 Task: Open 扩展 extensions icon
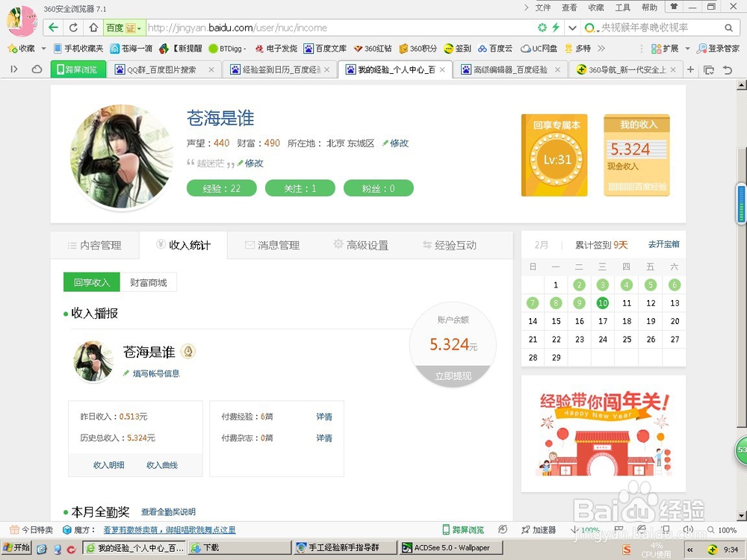(664, 49)
